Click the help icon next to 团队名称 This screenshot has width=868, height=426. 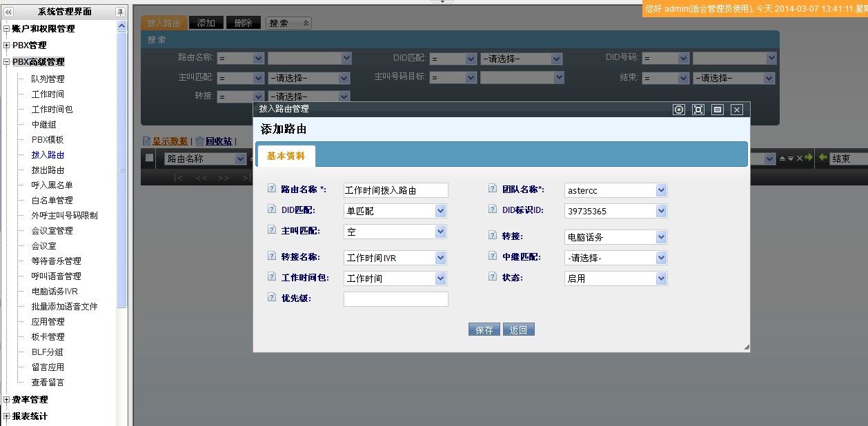(493, 188)
